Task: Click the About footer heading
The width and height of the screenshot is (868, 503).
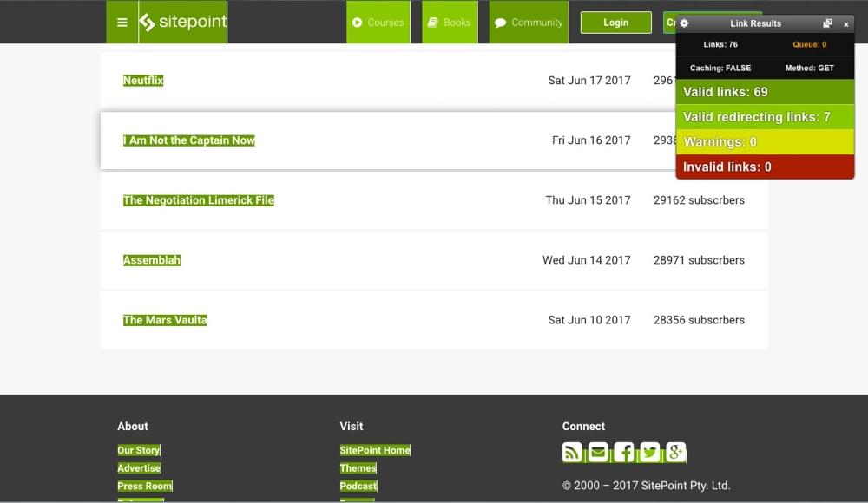Action: coord(133,426)
